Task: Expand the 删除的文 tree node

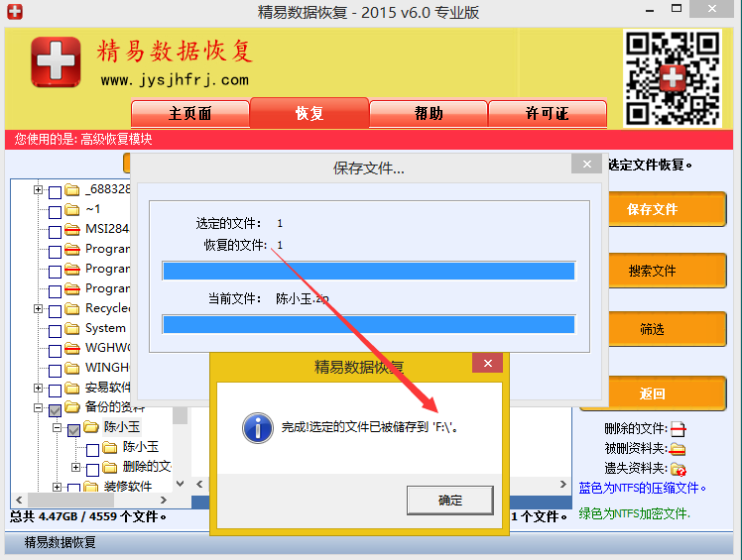Action: point(75,467)
